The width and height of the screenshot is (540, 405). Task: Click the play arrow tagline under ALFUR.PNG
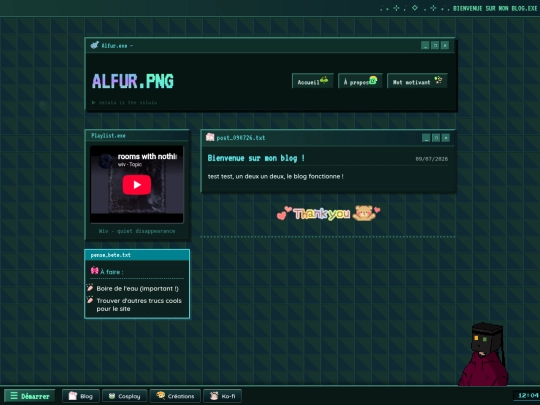coord(125,102)
